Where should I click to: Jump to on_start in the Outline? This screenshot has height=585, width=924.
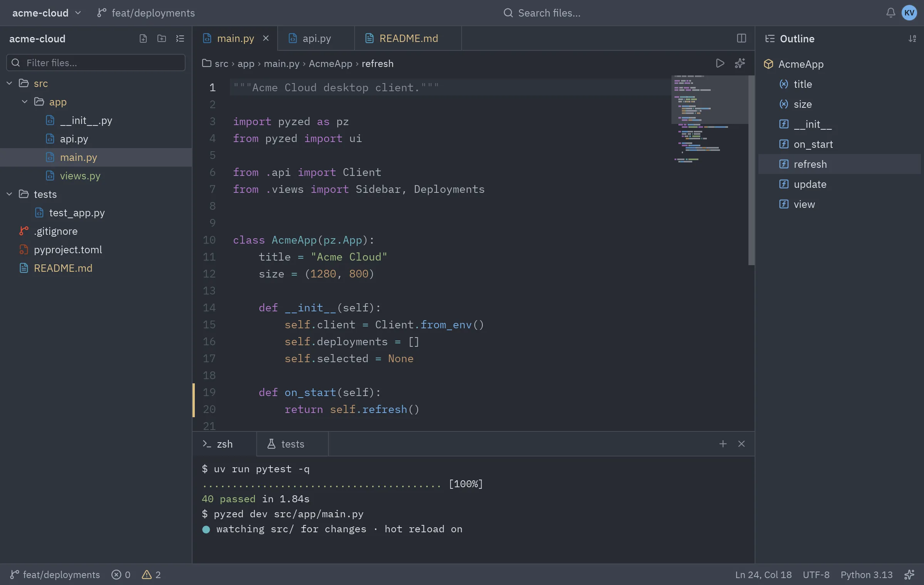pos(839,144)
